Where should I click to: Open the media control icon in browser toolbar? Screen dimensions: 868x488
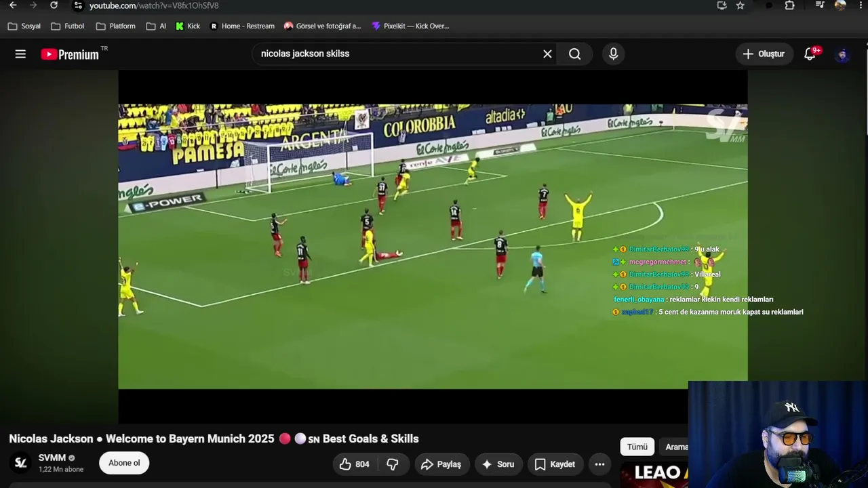pyautogui.click(x=820, y=5)
